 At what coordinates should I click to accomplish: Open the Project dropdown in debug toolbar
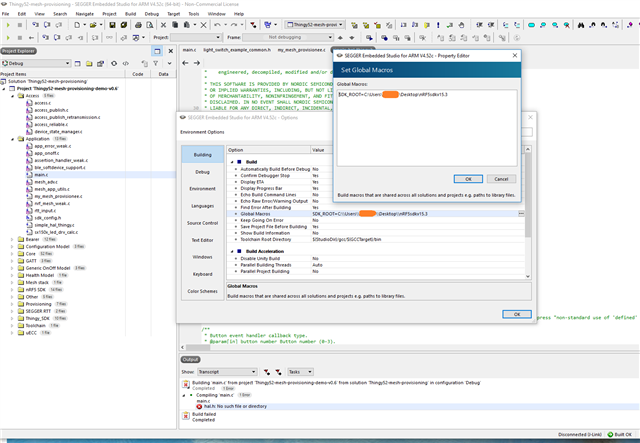tap(196, 38)
